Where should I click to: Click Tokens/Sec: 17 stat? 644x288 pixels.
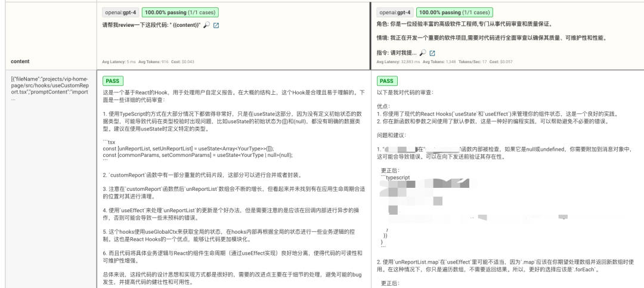(x=473, y=61)
